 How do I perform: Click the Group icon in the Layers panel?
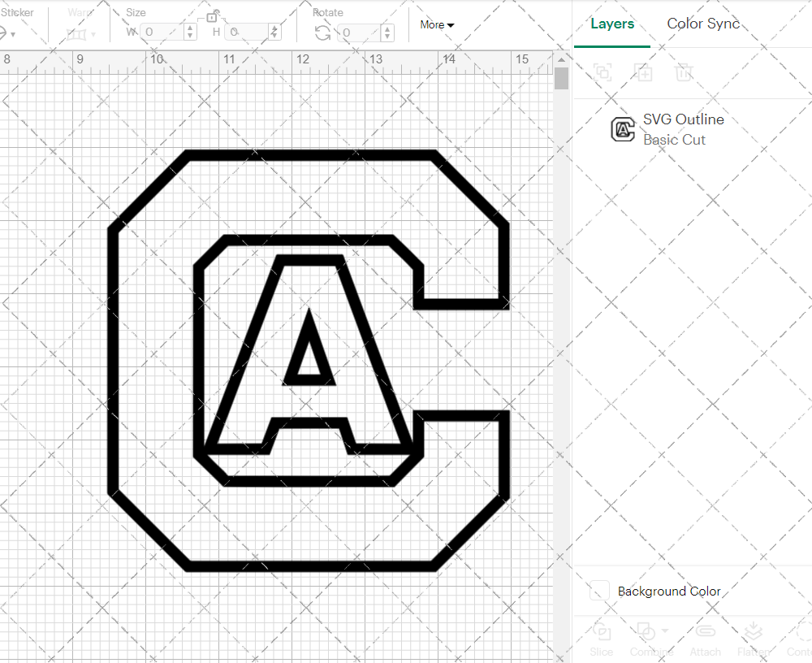[x=603, y=72]
